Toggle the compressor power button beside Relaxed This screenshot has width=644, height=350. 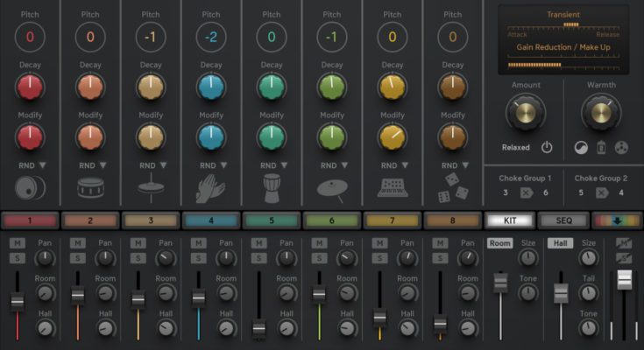[x=548, y=148]
